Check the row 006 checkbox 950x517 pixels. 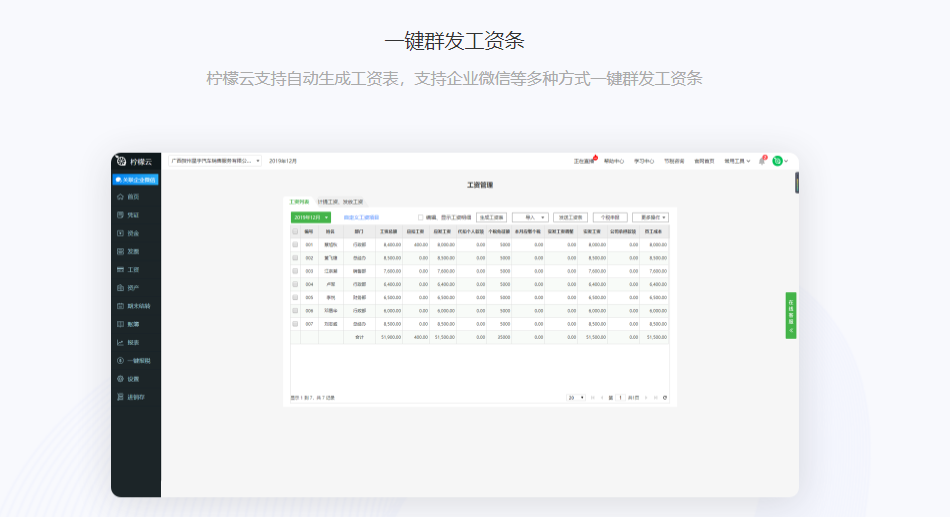click(x=295, y=310)
